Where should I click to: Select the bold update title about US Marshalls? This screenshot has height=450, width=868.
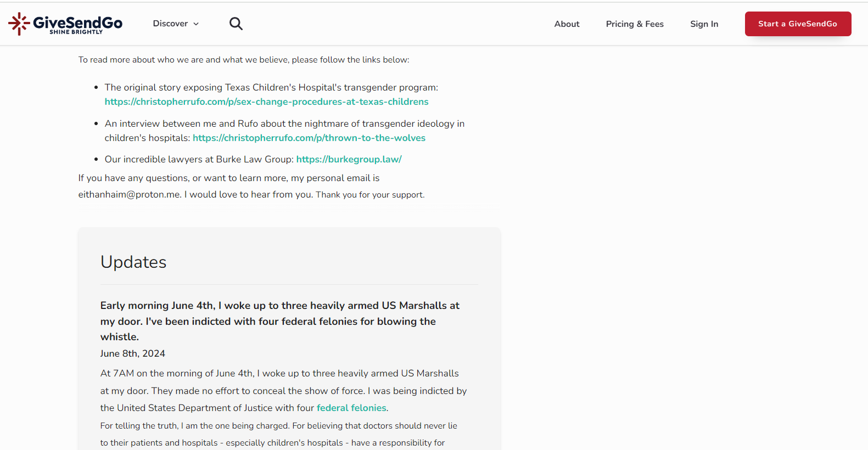click(x=279, y=321)
